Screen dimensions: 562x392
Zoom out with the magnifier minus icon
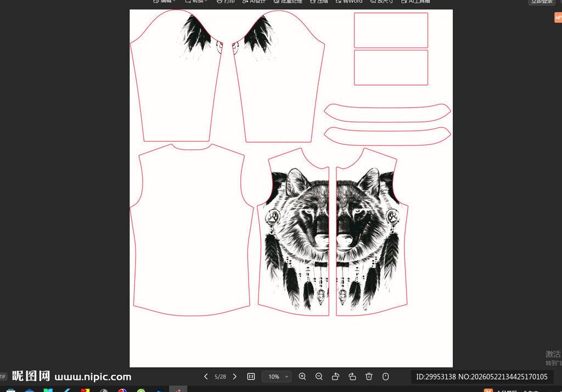[319, 377]
